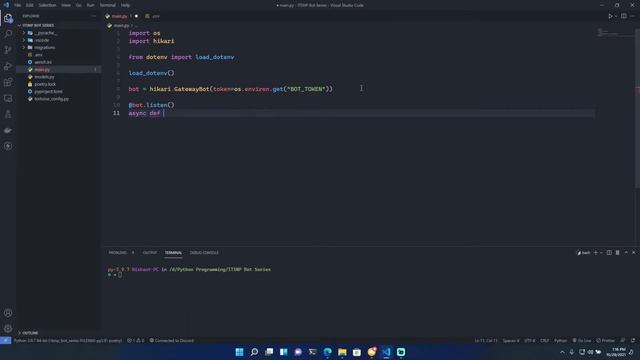Switch to the Output panel tab

click(150, 253)
